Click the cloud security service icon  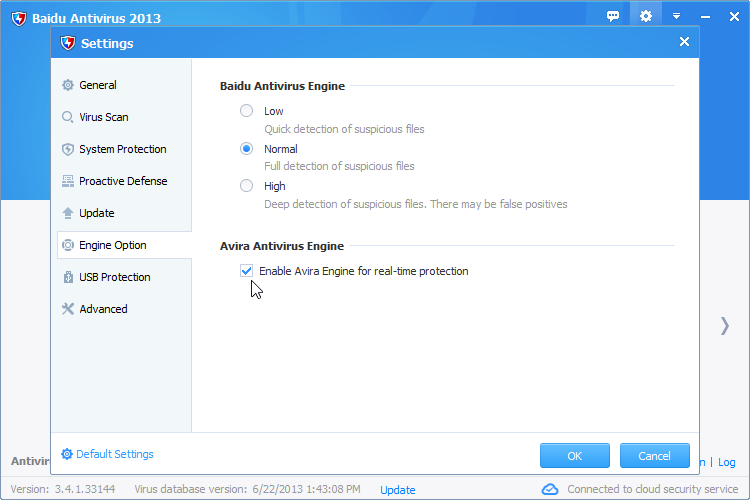coord(550,490)
